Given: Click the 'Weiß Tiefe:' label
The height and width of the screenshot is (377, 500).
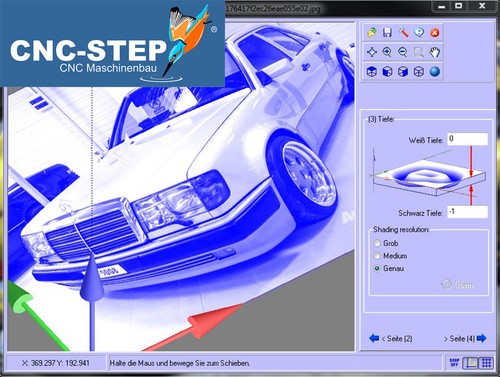Looking at the screenshot, I should tap(426, 140).
